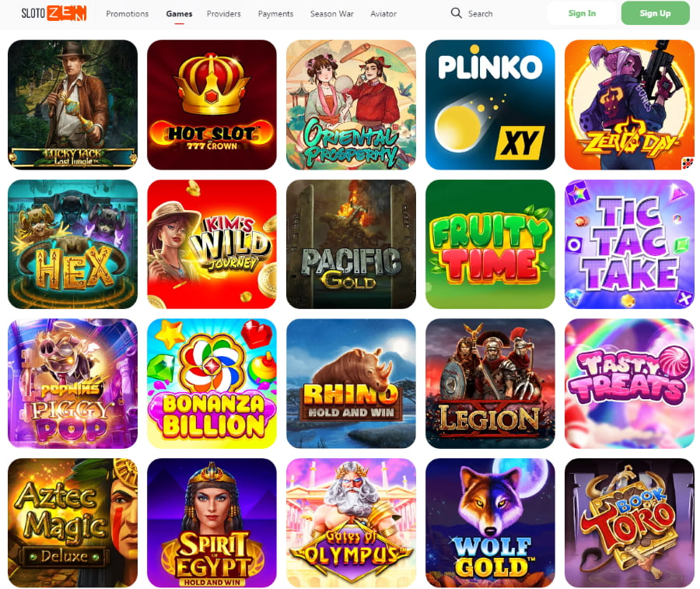Select the Hex game thumbnail
The height and width of the screenshot is (589, 700).
click(73, 244)
